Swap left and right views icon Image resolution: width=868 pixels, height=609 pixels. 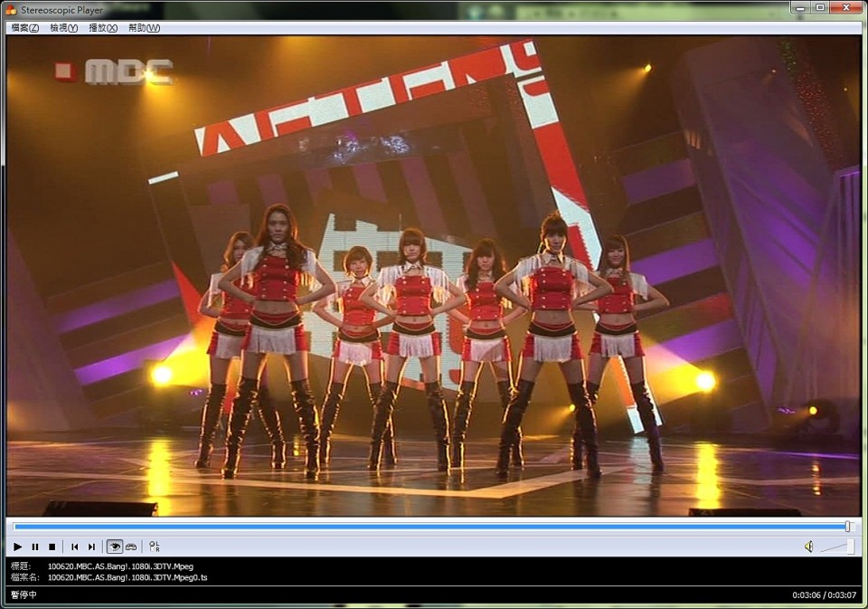tap(155, 547)
